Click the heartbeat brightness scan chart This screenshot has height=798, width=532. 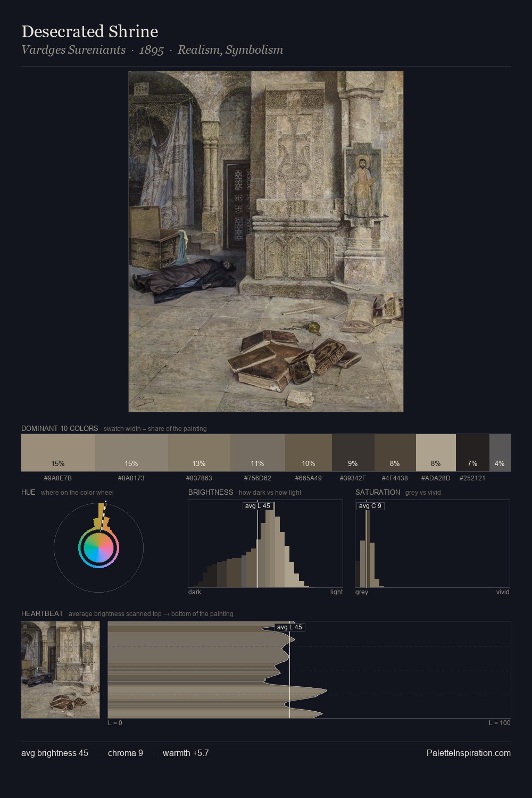click(309, 670)
